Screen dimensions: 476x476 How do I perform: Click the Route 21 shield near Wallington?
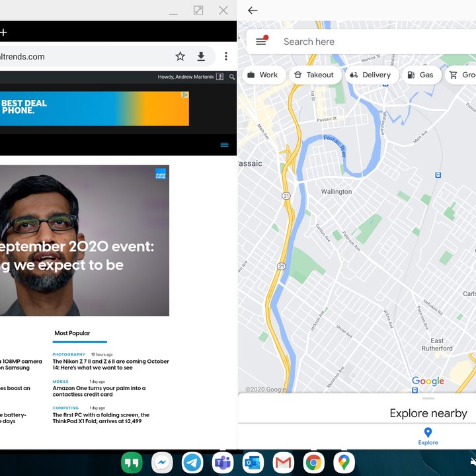pos(286,196)
